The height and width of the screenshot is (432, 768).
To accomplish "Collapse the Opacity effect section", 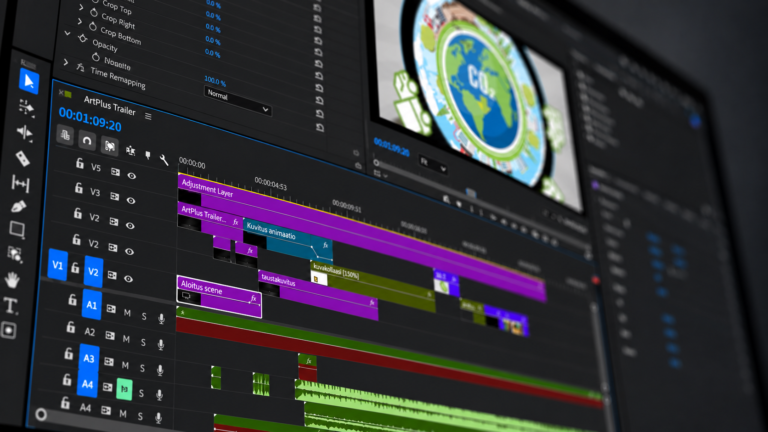I will 67,33.
